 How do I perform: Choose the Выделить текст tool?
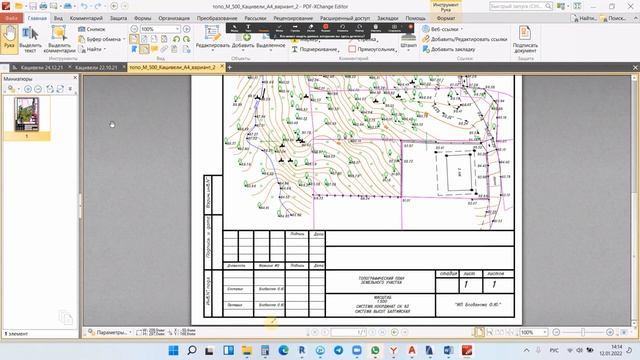(x=30, y=39)
